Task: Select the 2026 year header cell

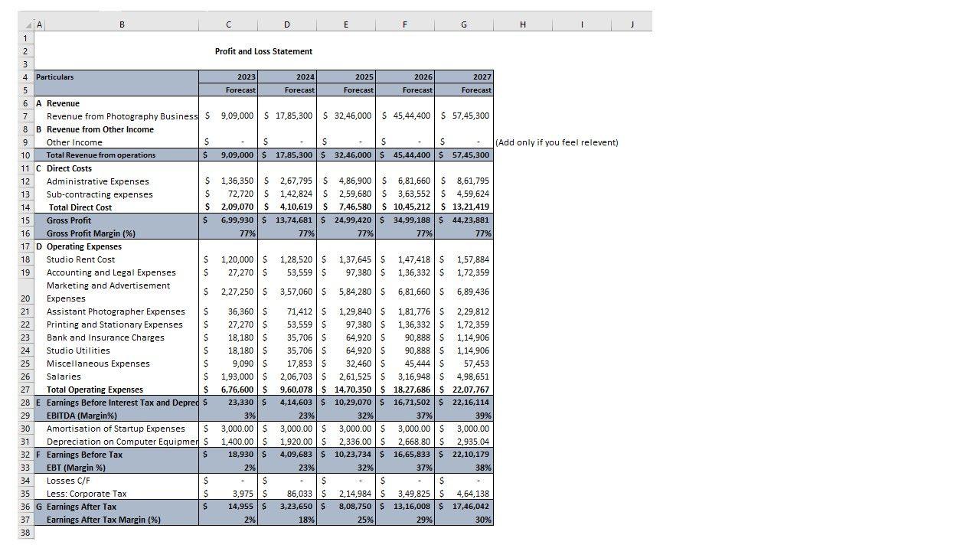Action: coord(405,77)
